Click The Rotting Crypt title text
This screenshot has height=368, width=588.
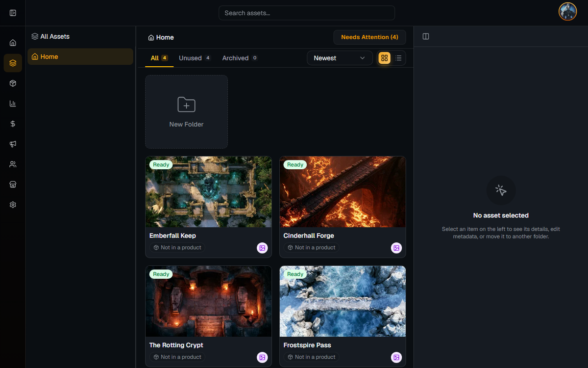(176, 345)
